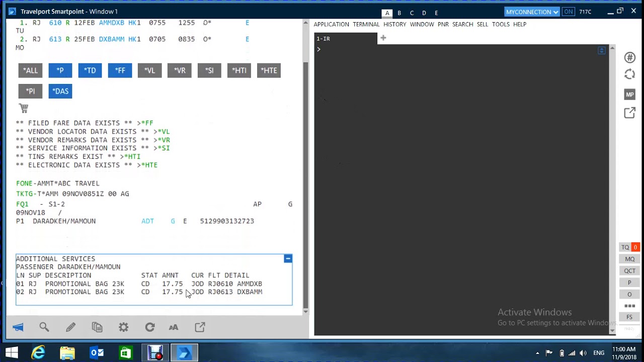
Task: Open the gear settings icon in bottom toolbar
Action: click(x=124, y=327)
